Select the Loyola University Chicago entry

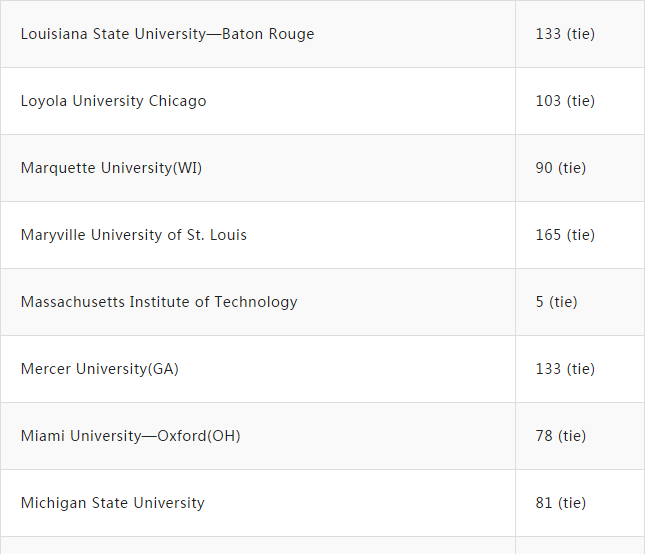coord(113,101)
